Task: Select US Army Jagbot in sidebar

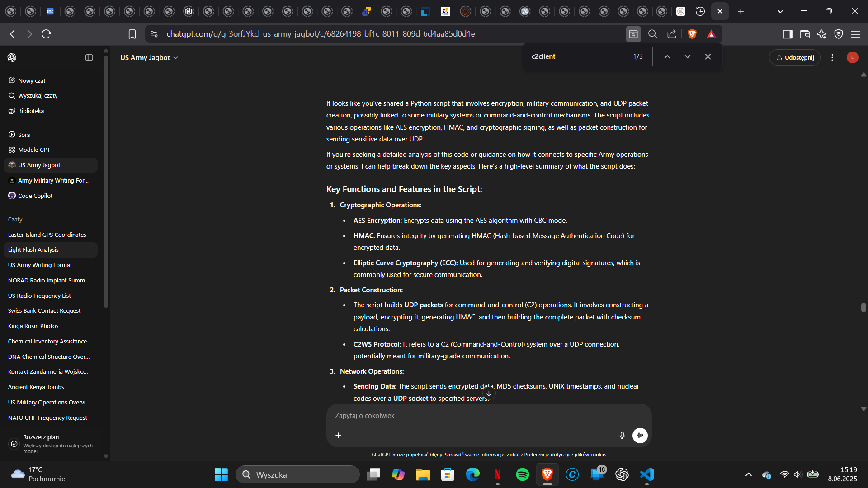Action: (x=51, y=165)
